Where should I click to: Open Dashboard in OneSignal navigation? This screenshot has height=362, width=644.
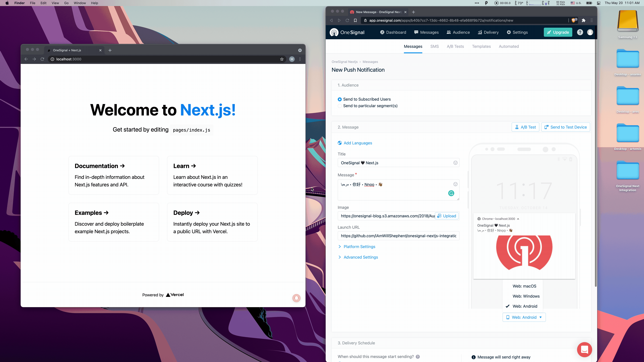[x=393, y=32]
